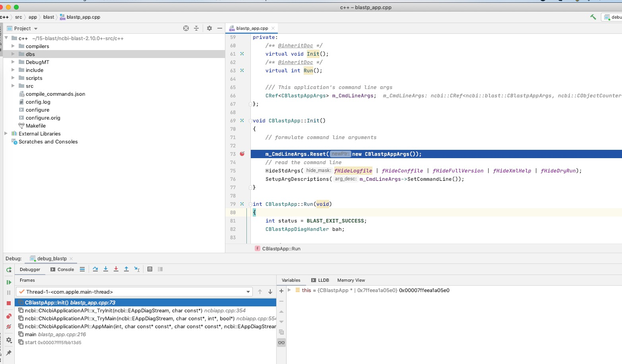
Task: Expand External Libraries node
Action: coord(6,134)
